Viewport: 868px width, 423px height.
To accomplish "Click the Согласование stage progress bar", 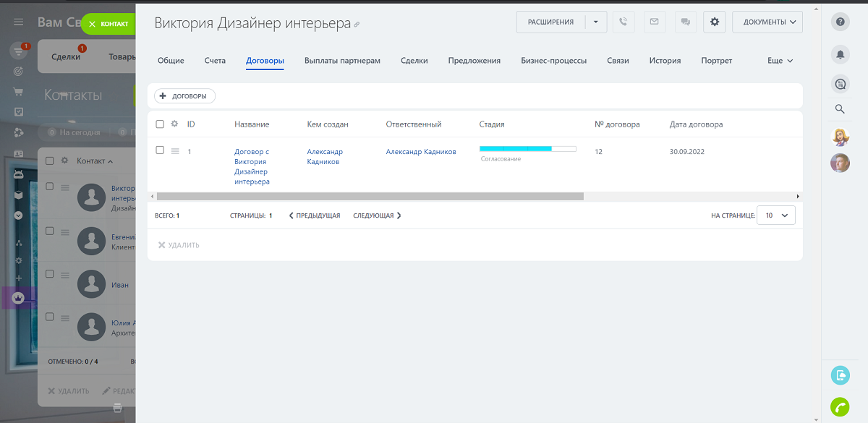I will pyautogui.click(x=527, y=149).
